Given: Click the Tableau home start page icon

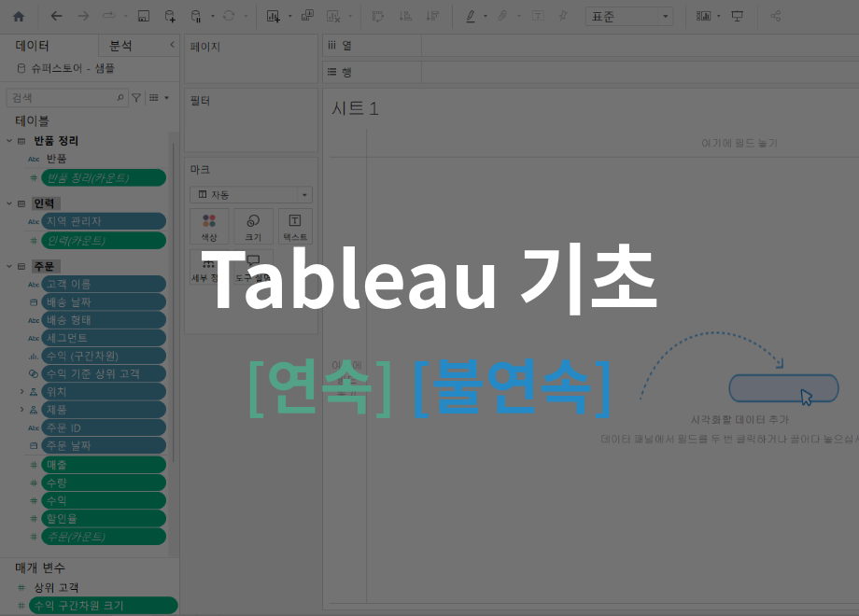Looking at the screenshot, I should click(x=19, y=17).
